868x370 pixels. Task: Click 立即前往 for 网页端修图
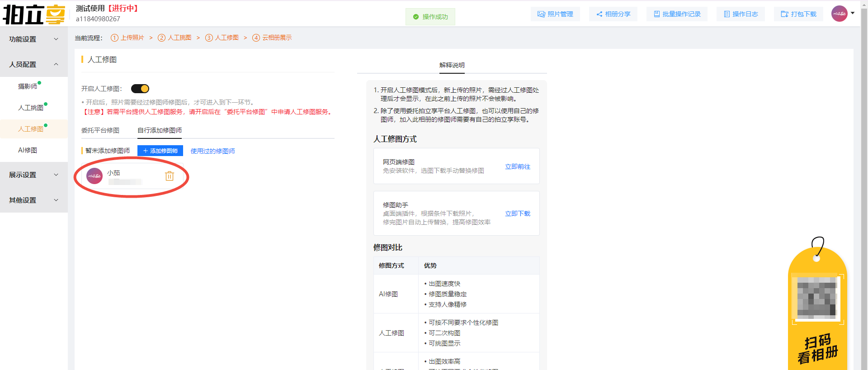click(518, 166)
